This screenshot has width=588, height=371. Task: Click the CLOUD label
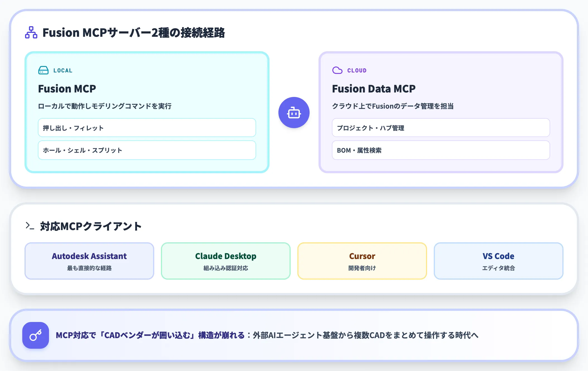click(x=357, y=70)
